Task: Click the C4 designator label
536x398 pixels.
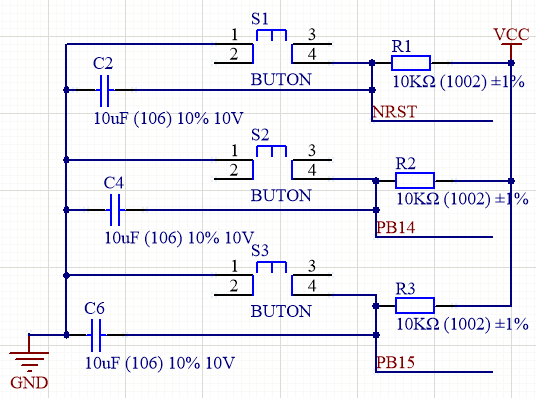Action: (x=113, y=183)
